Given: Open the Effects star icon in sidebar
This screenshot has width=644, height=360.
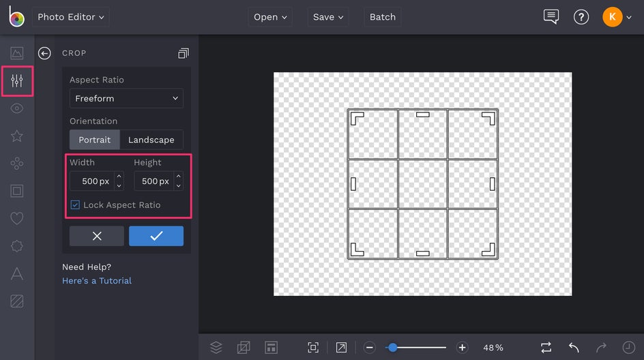Looking at the screenshot, I should (x=17, y=136).
